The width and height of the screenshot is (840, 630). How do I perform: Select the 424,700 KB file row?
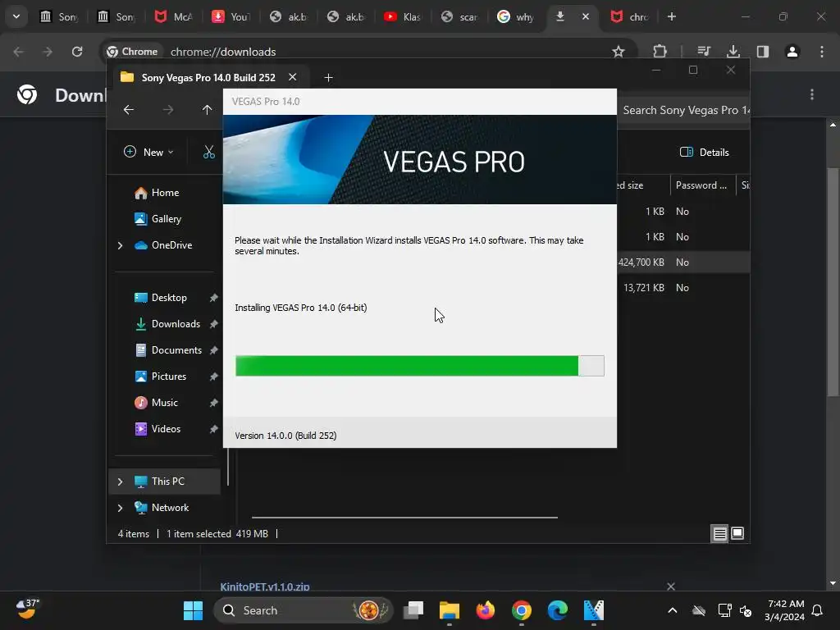[x=683, y=262]
